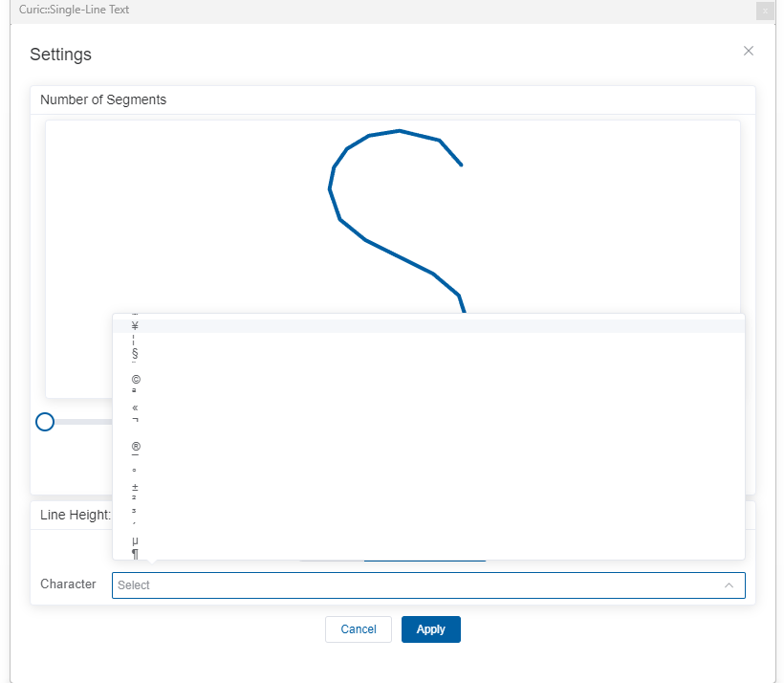The height and width of the screenshot is (683, 784).
Task: Click the Cancel button
Action: (359, 629)
